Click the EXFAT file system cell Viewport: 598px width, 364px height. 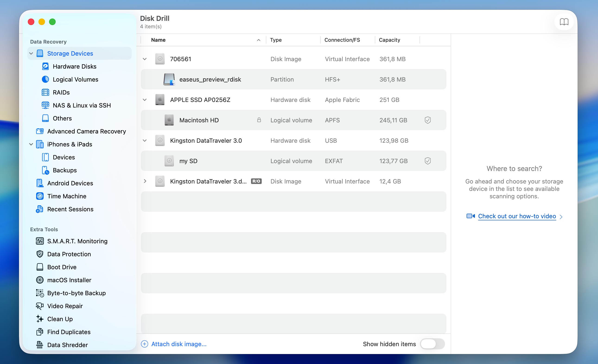[x=334, y=161]
